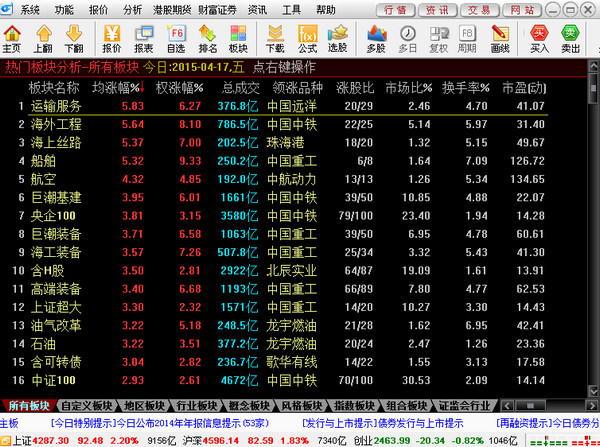Viewport: 600px width, 447px height.
Task: Open the 报表 report toolbar icon
Action: pos(143,38)
